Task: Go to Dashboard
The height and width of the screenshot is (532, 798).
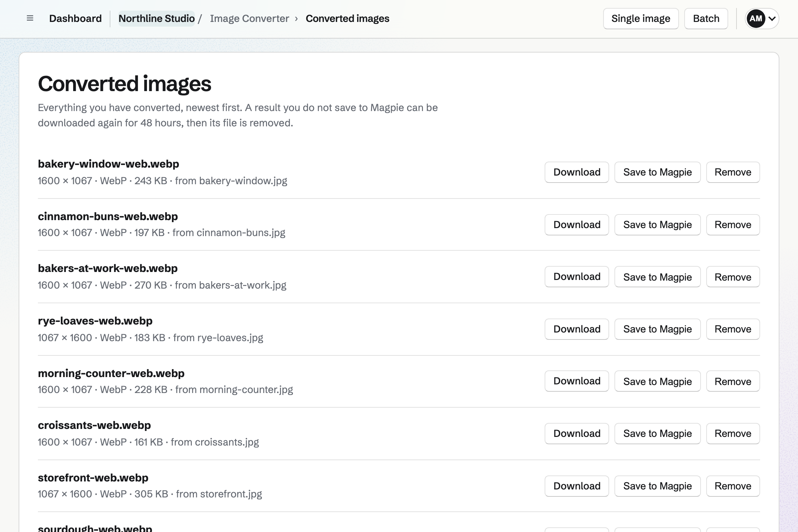Action: click(x=75, y=18)
